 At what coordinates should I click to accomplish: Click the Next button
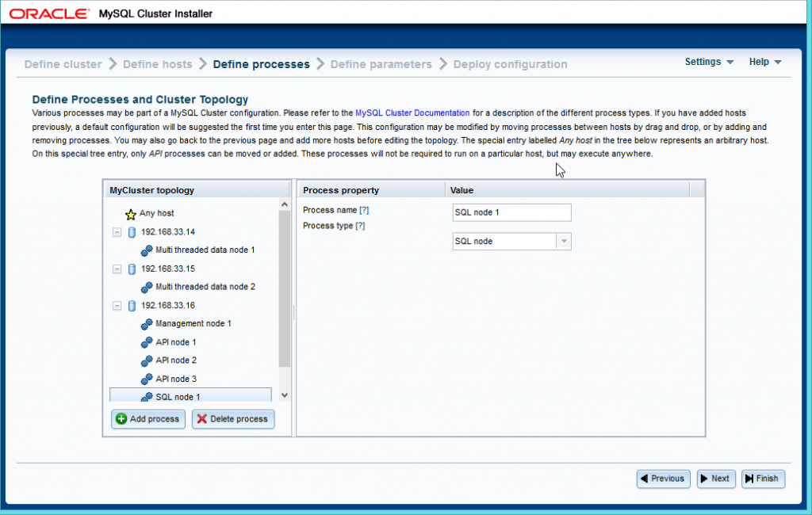pos(715,479)
